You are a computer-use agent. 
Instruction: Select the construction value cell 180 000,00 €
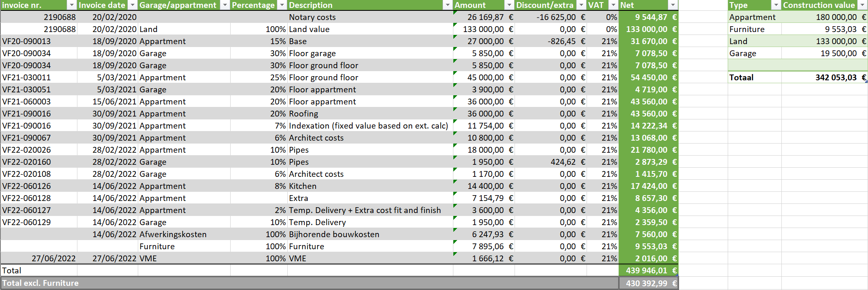coord(825,17)
